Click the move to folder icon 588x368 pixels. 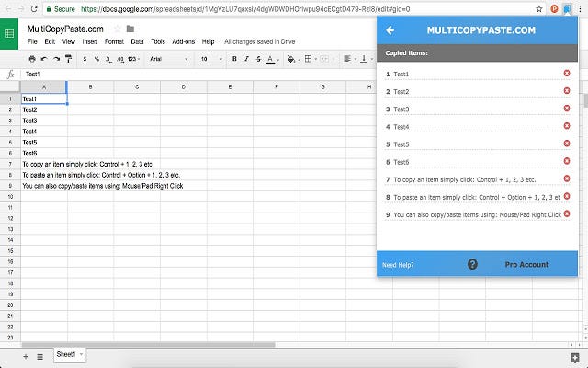click(130, 29)
